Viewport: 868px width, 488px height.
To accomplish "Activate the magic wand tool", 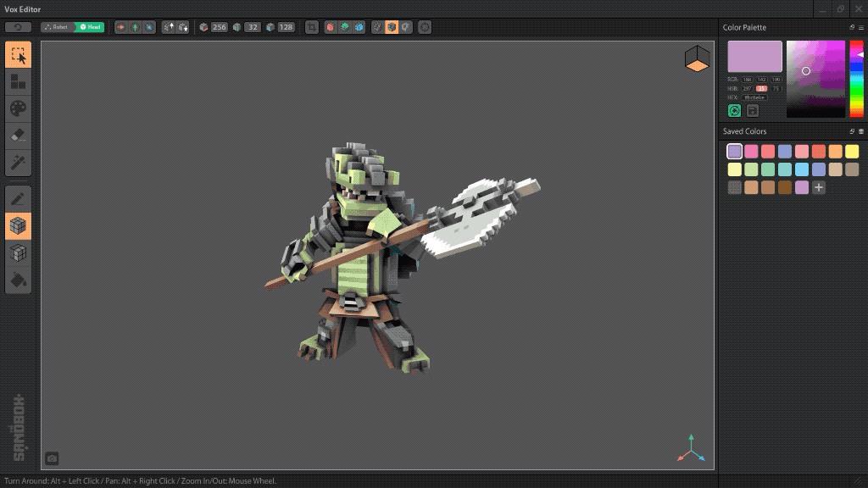I will tap(19, 161).
